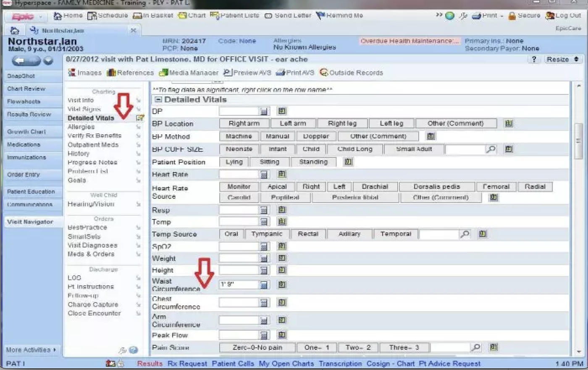Screen dimensions: 588x370
Task: Click the comment icon in Height row
Action: [x=282, y=270]
